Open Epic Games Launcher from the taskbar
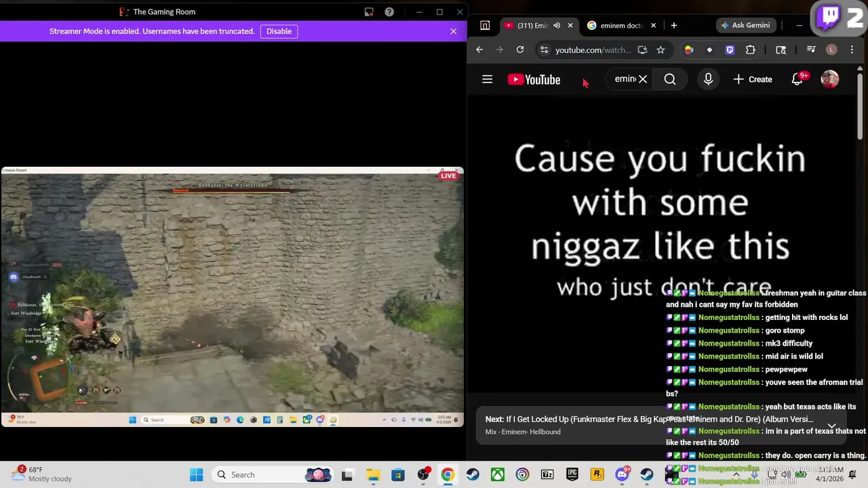868x488 pixels. (572, 474)
